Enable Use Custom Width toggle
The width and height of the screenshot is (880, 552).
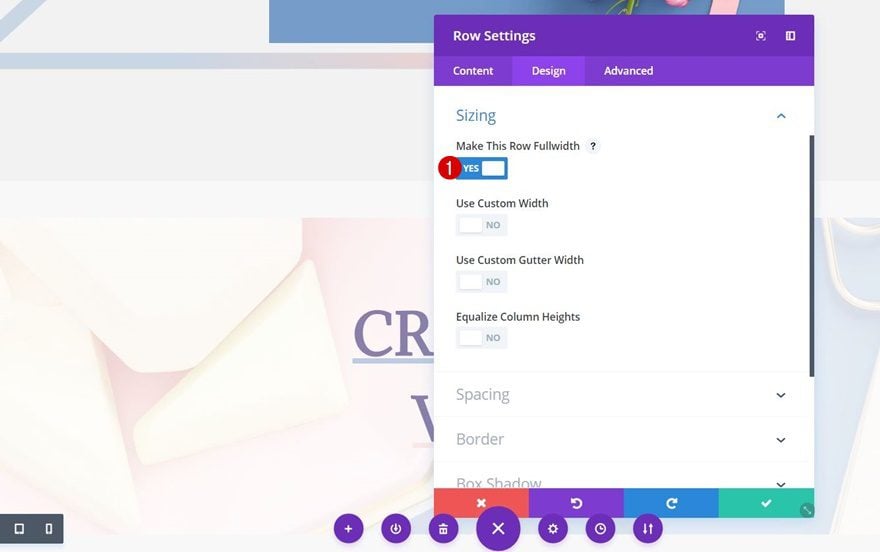coord(482,225)
